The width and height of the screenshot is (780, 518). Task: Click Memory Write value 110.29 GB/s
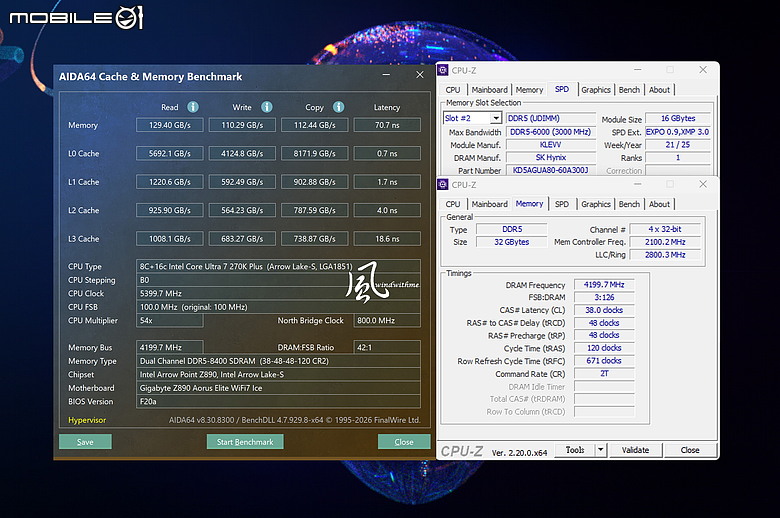pyautogui.click(x=242, y=125)
